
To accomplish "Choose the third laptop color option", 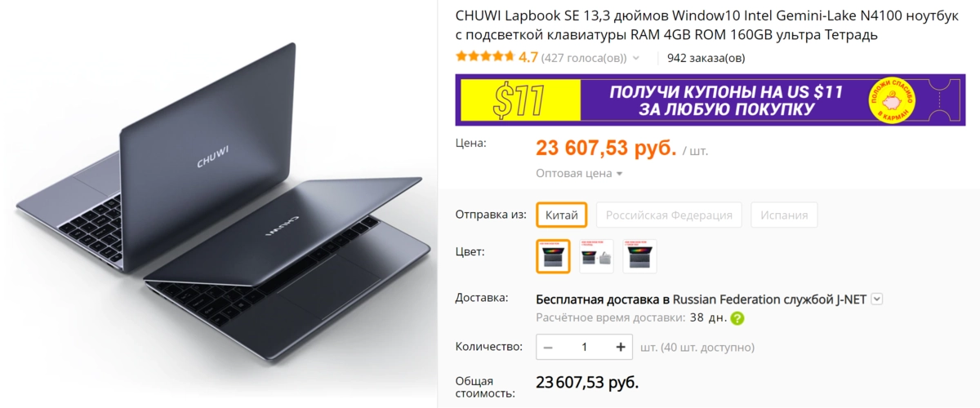I will click(x=639, y=255).
